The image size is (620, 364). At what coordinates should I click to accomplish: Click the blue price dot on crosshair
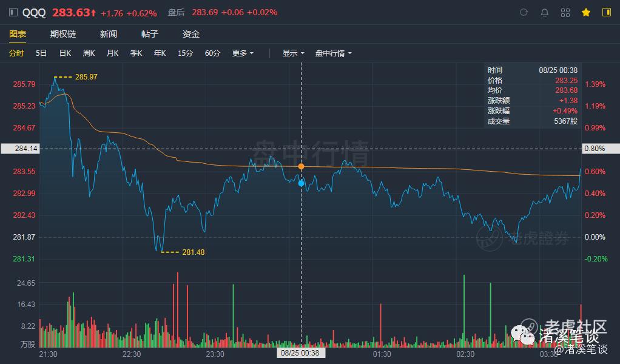302,183
